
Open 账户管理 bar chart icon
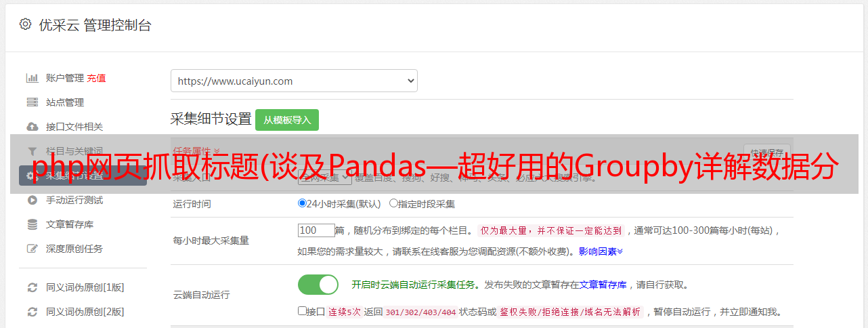coord(32,78)
